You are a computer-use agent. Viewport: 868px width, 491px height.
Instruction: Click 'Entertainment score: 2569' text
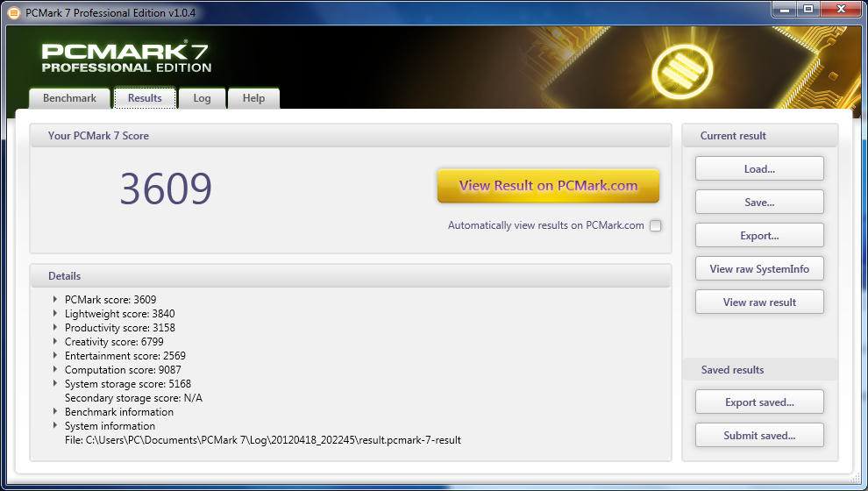(125, 356)
